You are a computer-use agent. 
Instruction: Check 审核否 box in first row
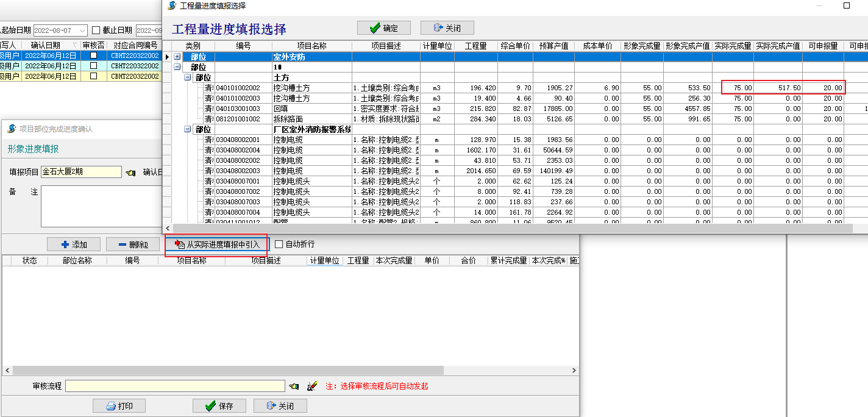pyautogui.click(x=93, y=55)
